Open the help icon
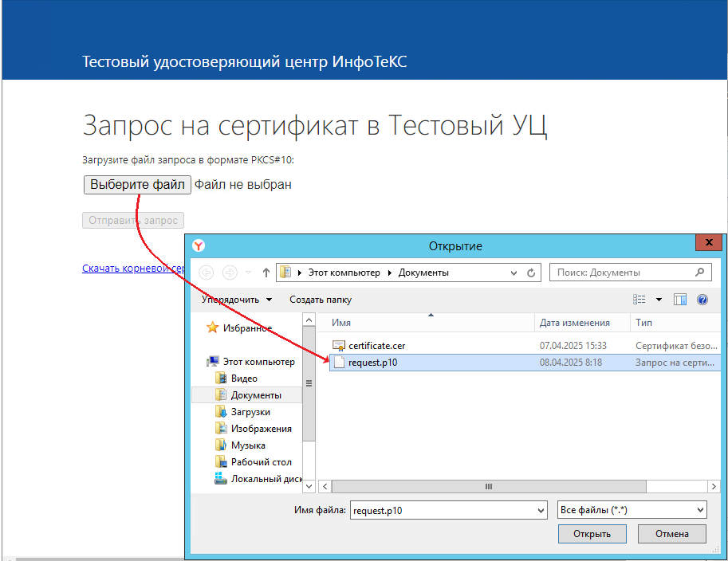 pyautogui.click(x=702, y=300)
